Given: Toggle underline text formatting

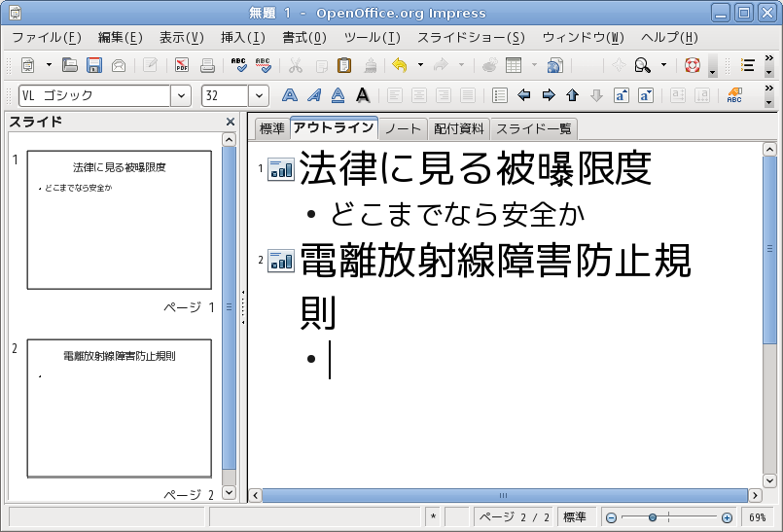Looking at the screenshot, I should click(x=338, y=95).
